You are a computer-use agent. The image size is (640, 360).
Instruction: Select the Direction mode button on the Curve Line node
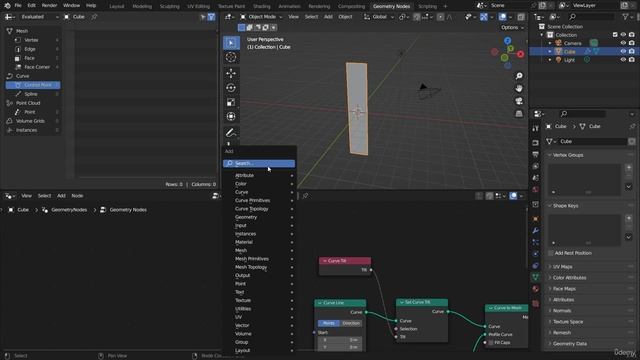coord(351,323)
